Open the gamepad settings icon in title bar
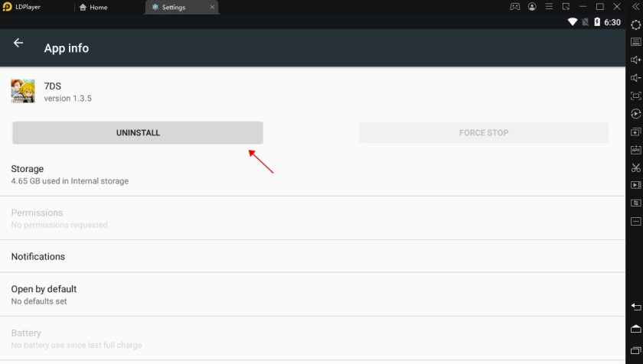This screenshot has height=364, width=643. coord(515,7)
